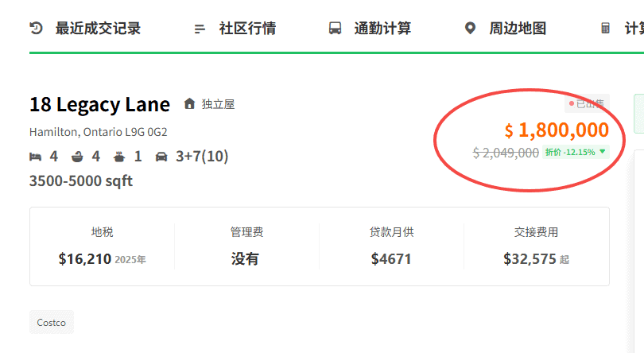Click the calculator icon in the tab bar
This screenshot has width=644, height=353.
pyautogui.click(x=606, y=29)
